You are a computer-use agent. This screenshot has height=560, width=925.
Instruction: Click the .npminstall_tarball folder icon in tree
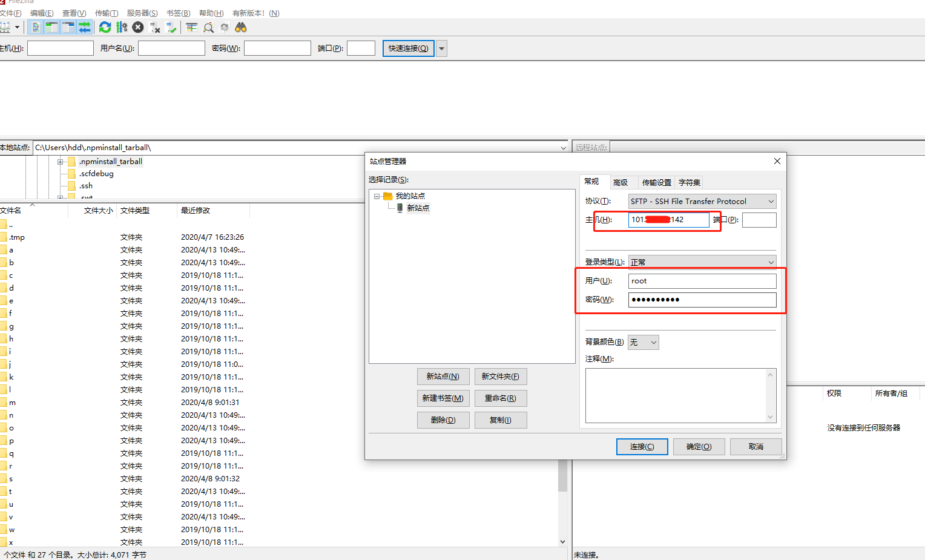point(72,162)
